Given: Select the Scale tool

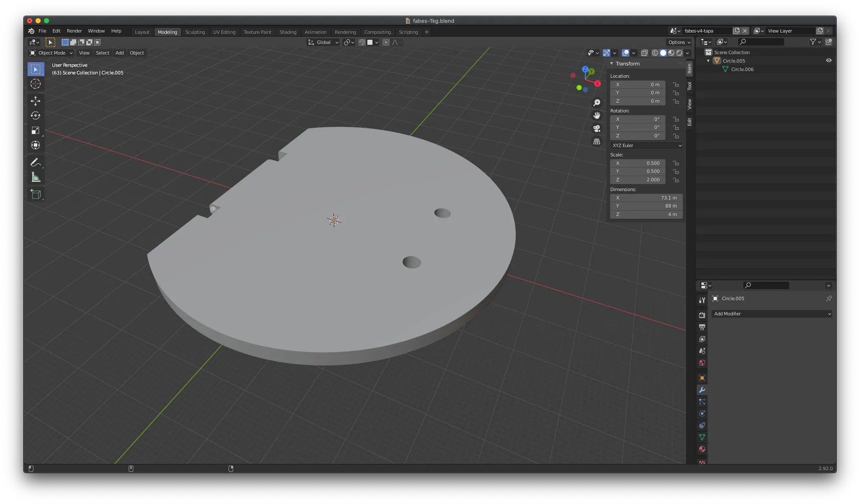Looking at the screenshot, I should point(36,131).
